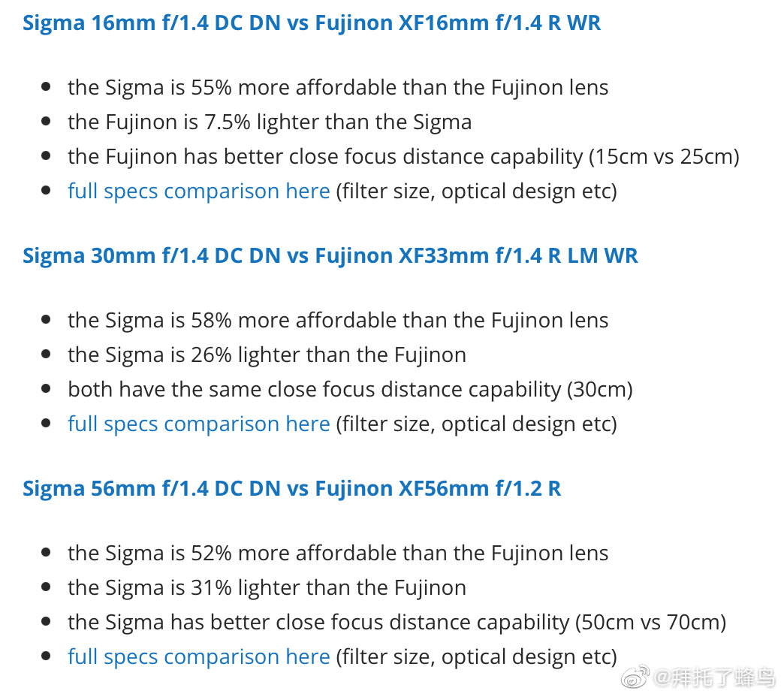
Task: Click the 'Sigma is 31% lighter' line
Action: point(267,587)
